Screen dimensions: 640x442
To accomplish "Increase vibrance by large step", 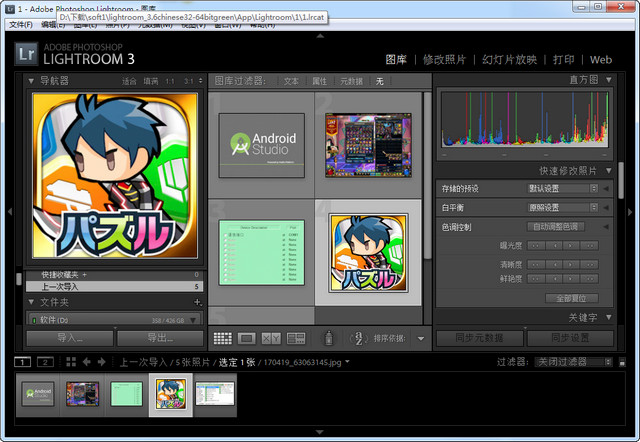I will pos(590,279).
